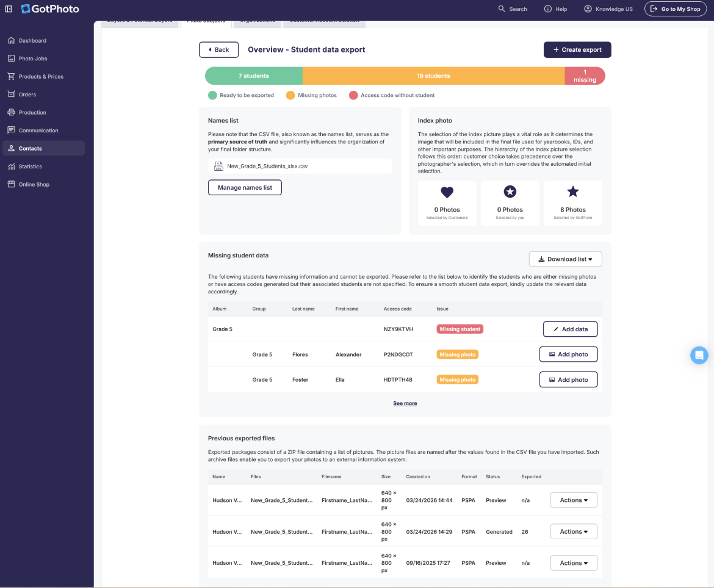Click the Missing student badge

[x=460, y=329]
